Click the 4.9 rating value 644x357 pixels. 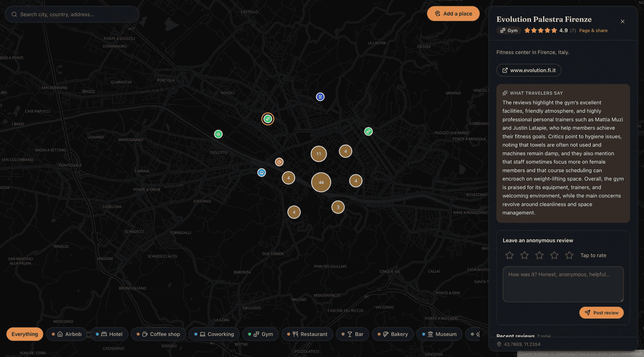click(x=563, y=31)
